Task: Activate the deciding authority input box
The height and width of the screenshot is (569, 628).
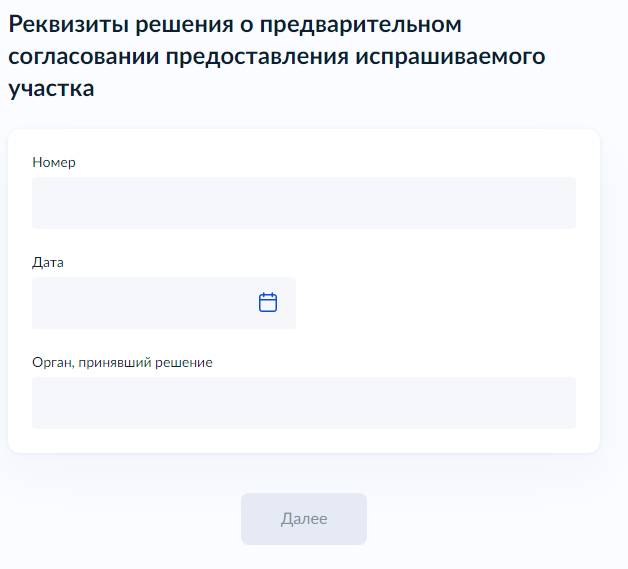Action: [303, 403]
